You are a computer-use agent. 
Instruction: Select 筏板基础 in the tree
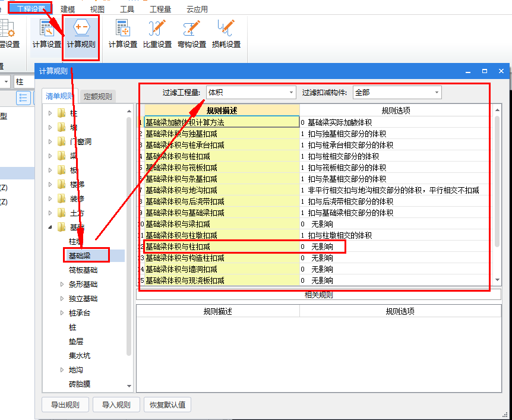pyautogui.click(x=83, y=270)
